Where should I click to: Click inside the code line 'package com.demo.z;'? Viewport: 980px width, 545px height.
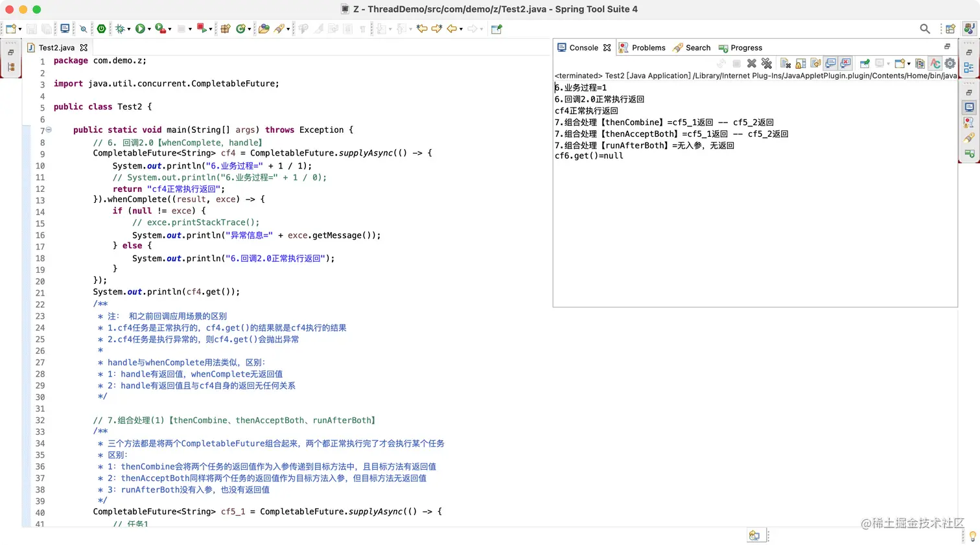100,61
